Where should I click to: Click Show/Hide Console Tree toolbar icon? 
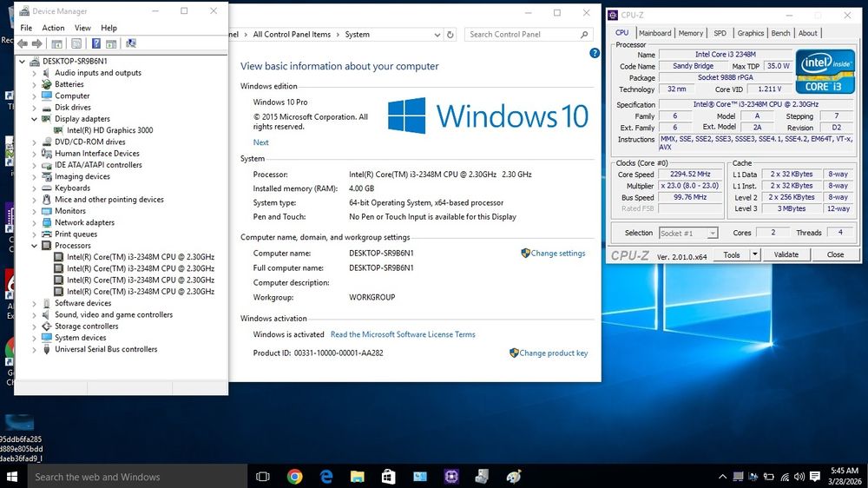coord(56,43)
